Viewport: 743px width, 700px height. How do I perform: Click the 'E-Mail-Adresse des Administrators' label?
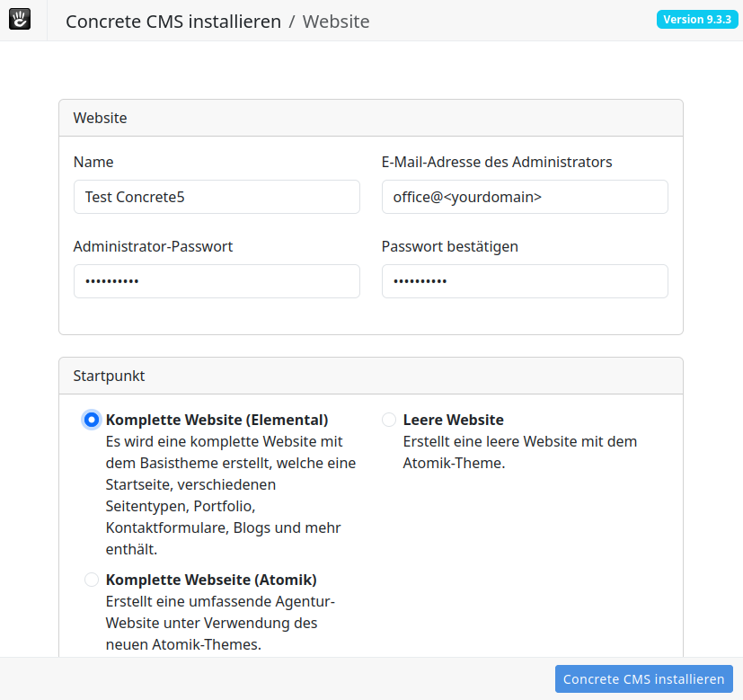click(x=497, y=162)
